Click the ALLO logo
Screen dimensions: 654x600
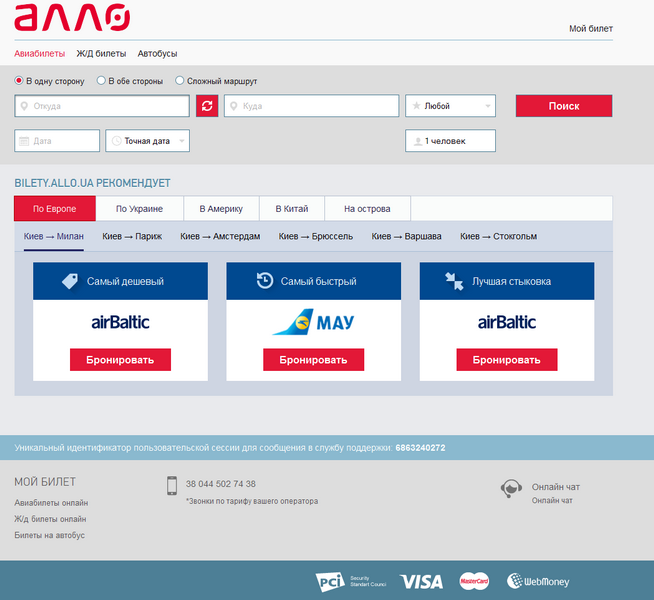coord(72,18)
